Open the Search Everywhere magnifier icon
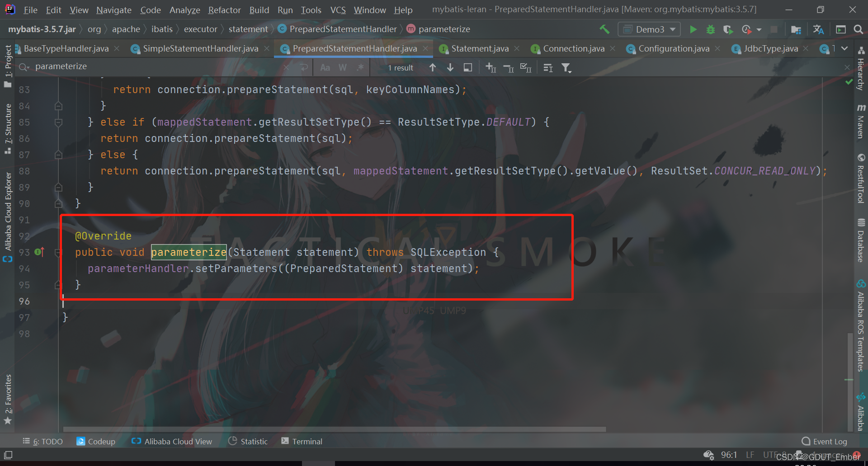The width and height of the screenshot is (868, 466). pos(858,29)
